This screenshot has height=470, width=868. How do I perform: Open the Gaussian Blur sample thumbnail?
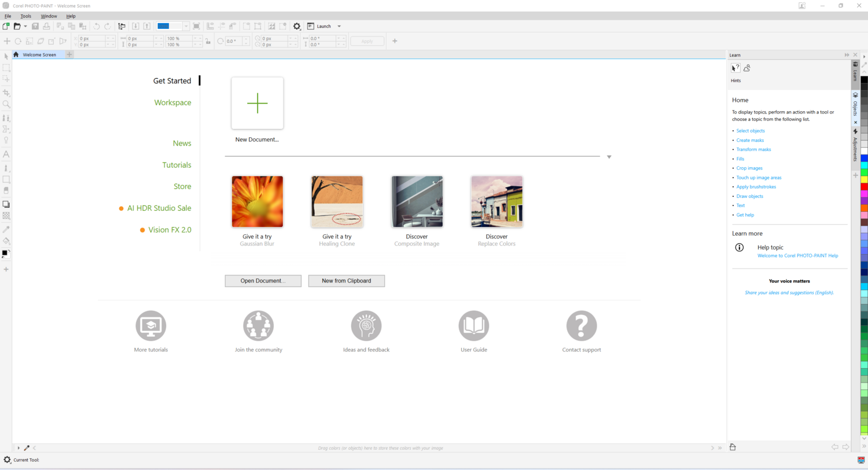point(258,201)
